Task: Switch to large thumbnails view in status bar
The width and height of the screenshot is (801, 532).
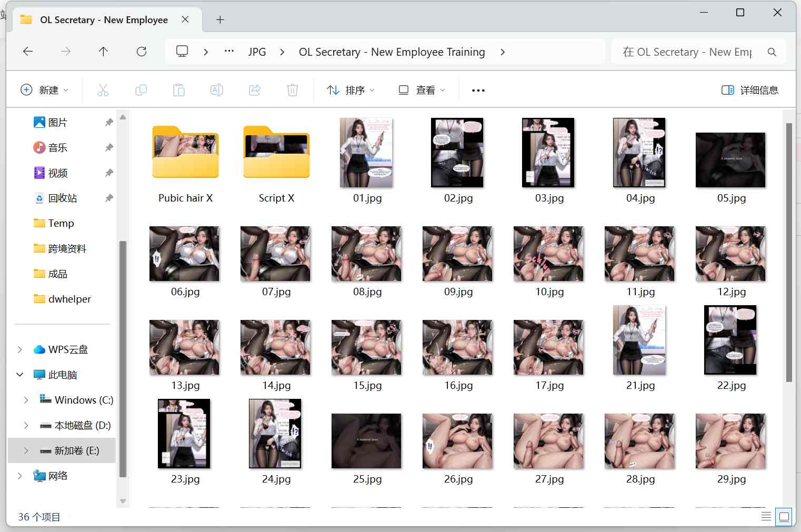Action: pos(784,517)
